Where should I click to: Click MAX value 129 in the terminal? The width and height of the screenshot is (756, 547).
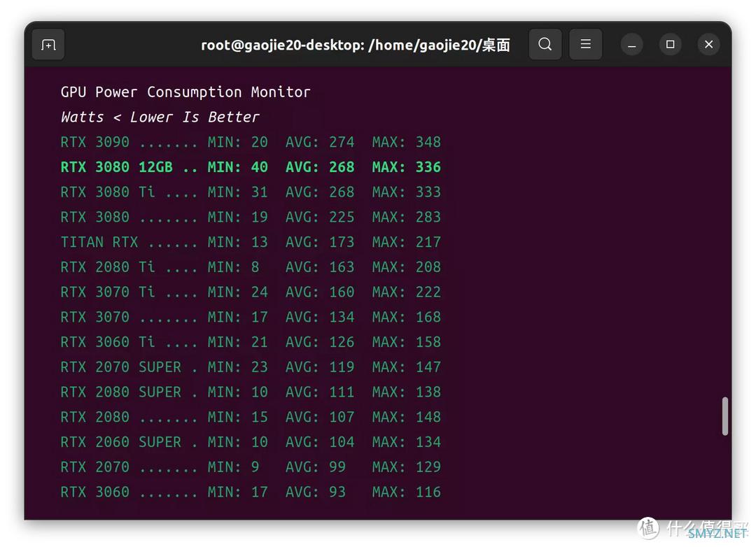pyautogui.click(x=428, y=467)
